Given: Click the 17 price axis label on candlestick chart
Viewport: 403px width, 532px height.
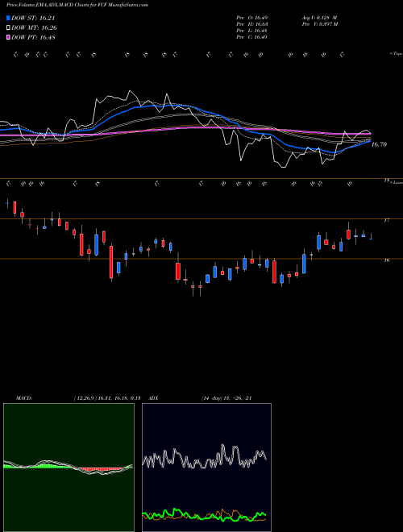Looking at the screenshot, I should (x=386, y=220).
